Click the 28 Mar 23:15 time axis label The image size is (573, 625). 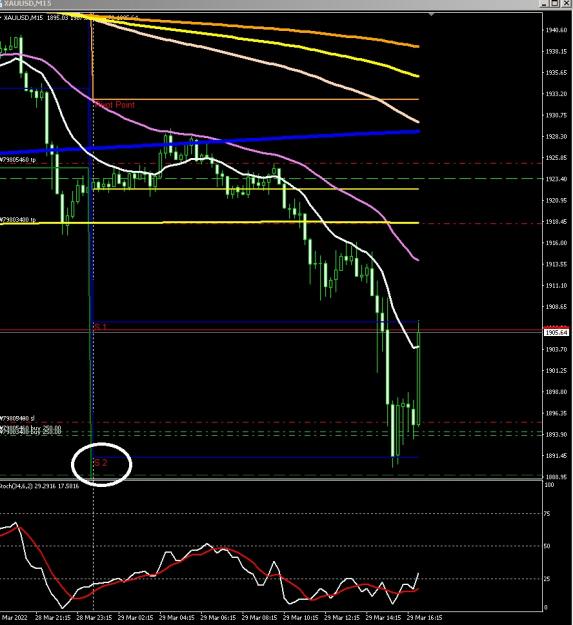coord(93,617)
